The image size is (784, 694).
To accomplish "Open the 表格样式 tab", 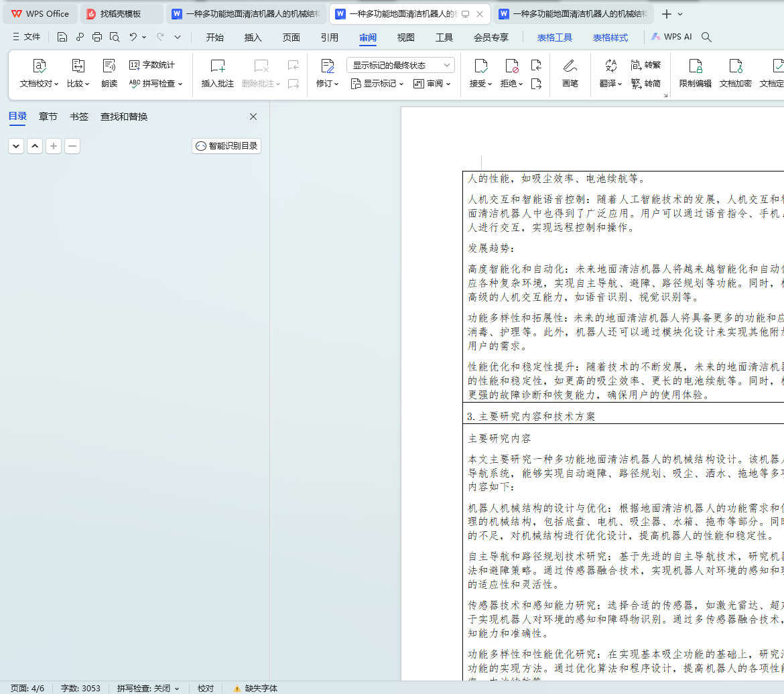I will [x=610, y=38].
